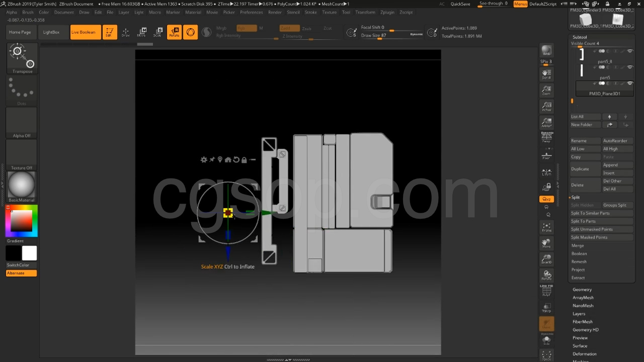
Task: Activate the Scale transform tool
Action: [158, 32]
